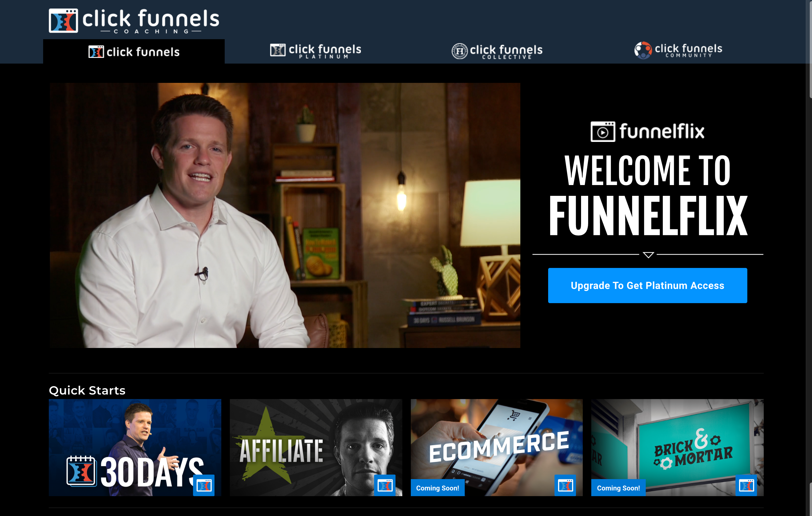Viewport: 812px width, 516px height.
Task: Click ClickFunnels badge on Affiliate thumbnail
Action: pos(384,485)
